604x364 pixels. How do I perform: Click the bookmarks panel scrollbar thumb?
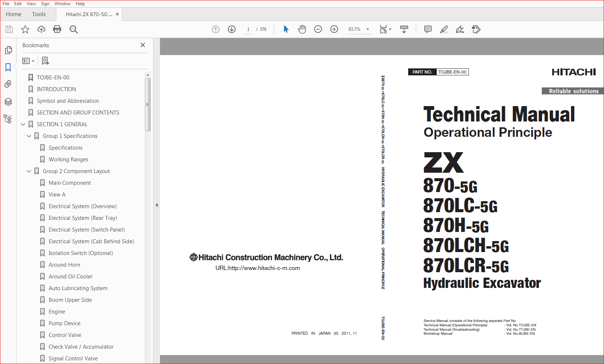[148, 105]
